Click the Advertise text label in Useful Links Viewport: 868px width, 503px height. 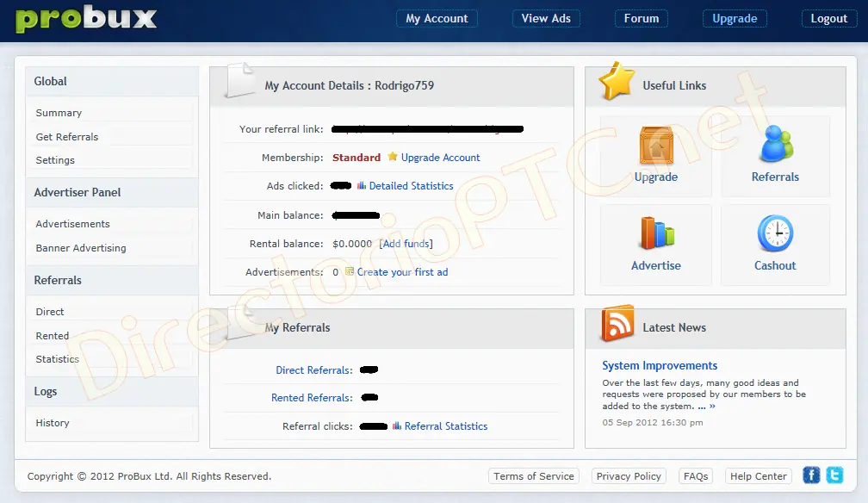(x=656, y=265)
